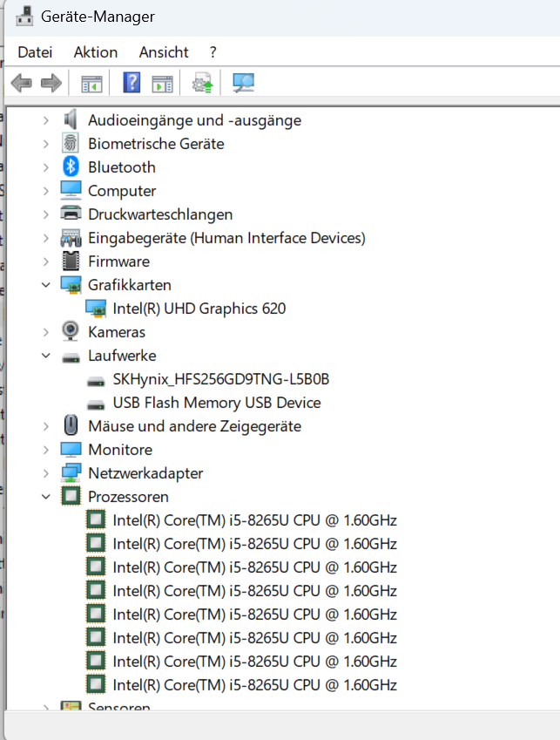This screenshot has height=740, width=560.
Task: Click the speaker icon for Audioeingänge
Action: click(x=71, y=120)
